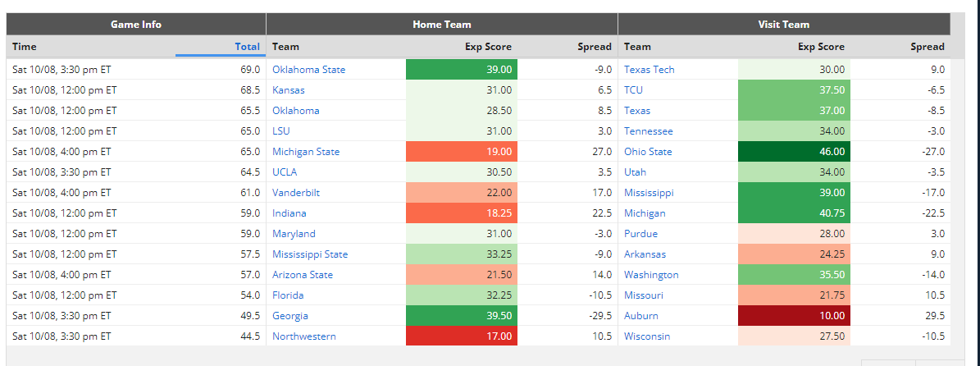Image resolution: width=980 pixels, height=366 pixels.
Task: Open the Mississippi State team link
Action: (x=310, y=254)
